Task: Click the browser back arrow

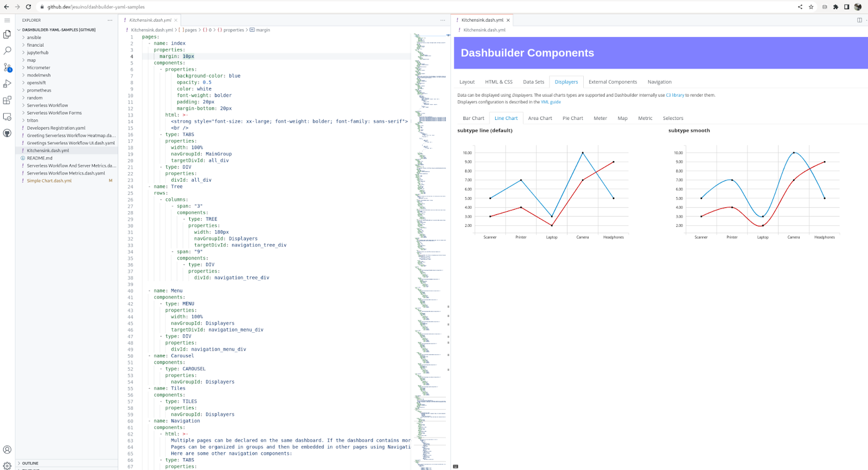Action: [x=6, y=7]
